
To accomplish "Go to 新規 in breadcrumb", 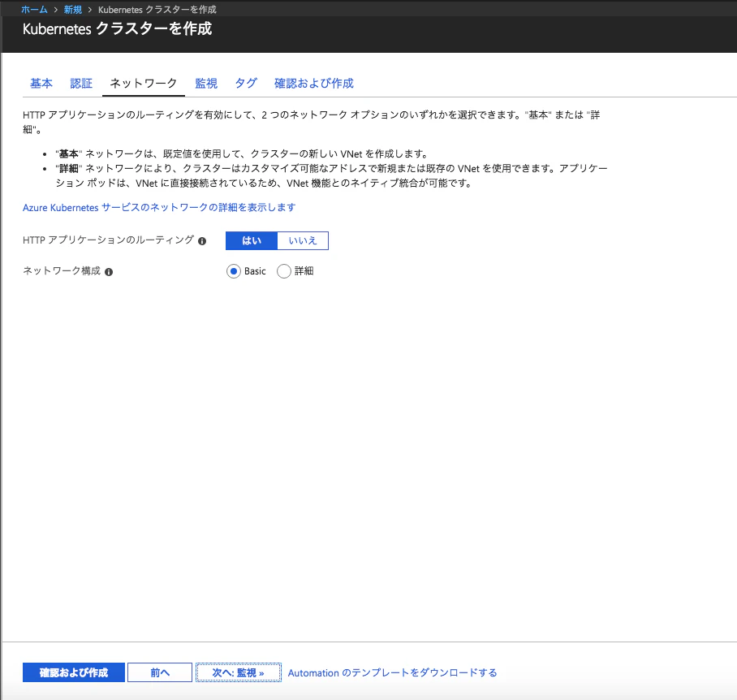I will (x=73, y=10).
